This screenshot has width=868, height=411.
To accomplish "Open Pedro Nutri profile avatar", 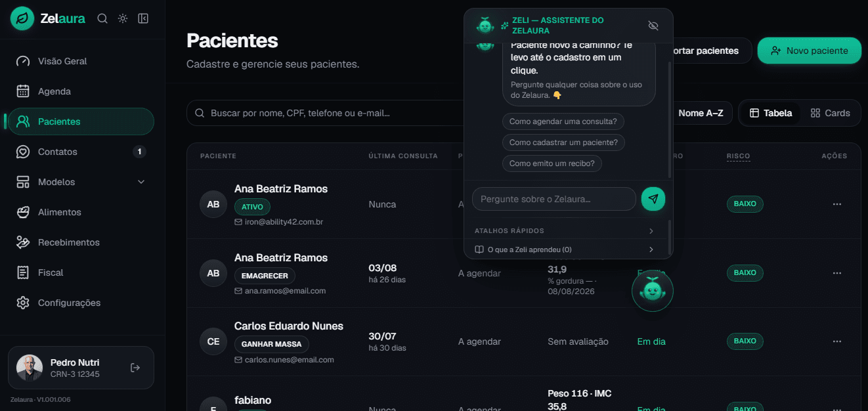I will pos(30,368).
